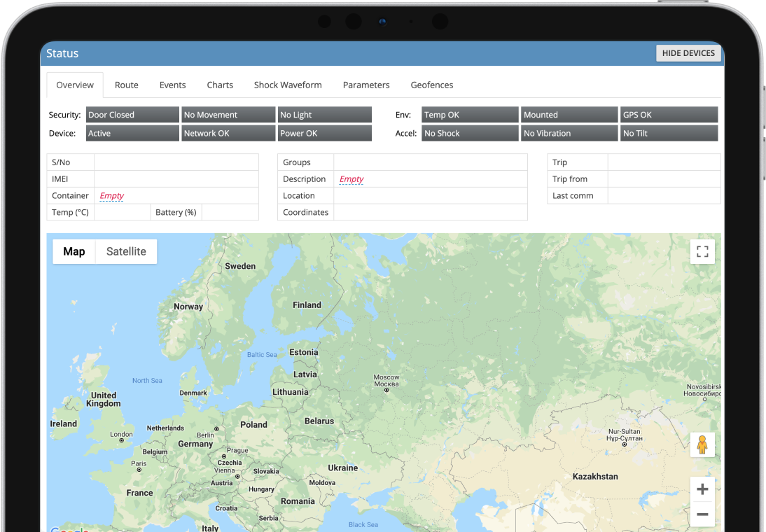The height and width of the screenshot is (532, 766).
Task: Select the Map view toggle
Action: pyautogui.click(x=74, y=251)
